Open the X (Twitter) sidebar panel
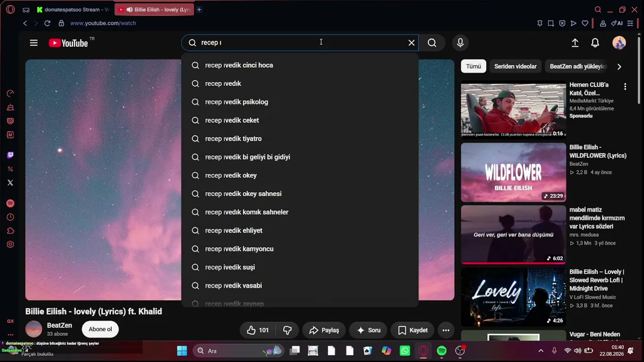The width and height of the screenshot is (644, 362). [x=10, y=183]
